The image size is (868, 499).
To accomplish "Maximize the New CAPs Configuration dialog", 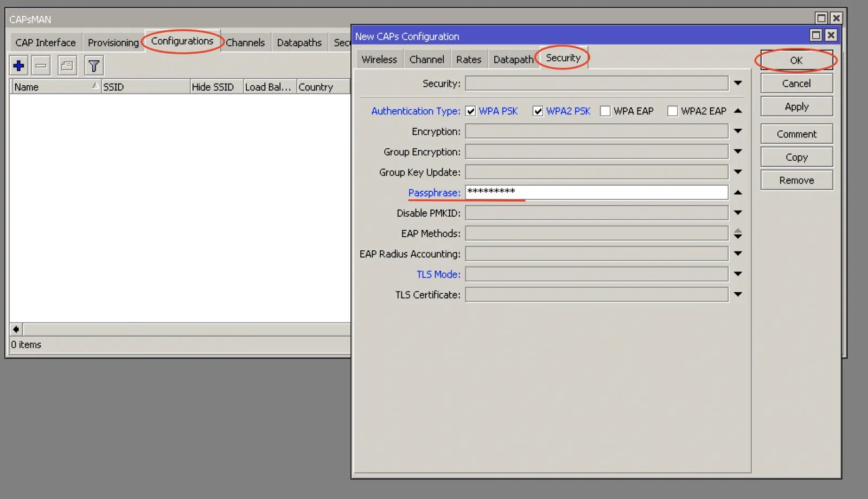I will coord(815,35).
